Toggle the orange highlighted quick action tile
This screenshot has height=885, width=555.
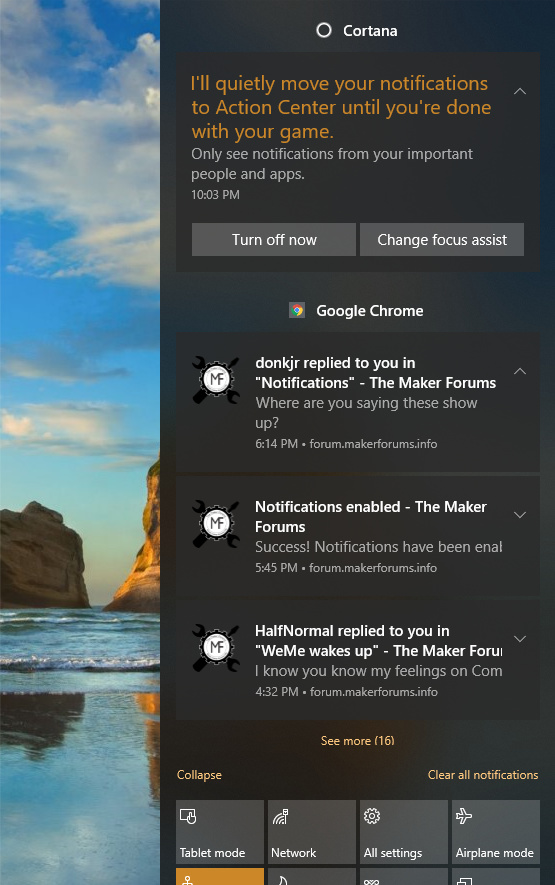pos(220,877)
